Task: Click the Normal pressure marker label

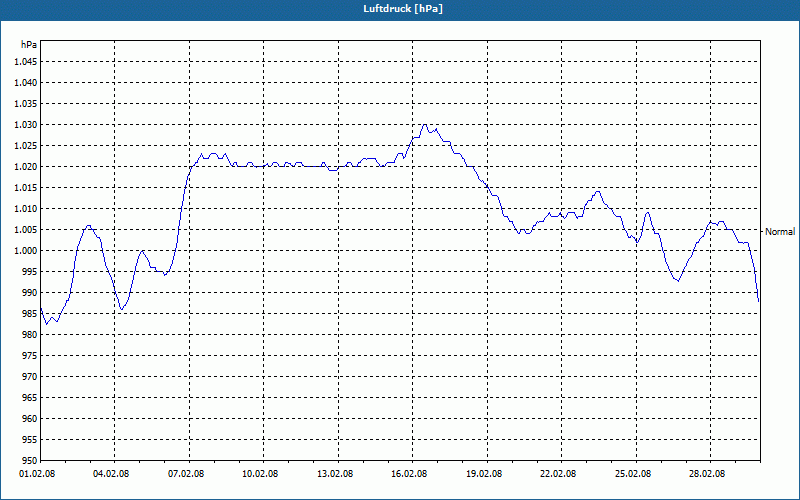Action: pos(780,232)
